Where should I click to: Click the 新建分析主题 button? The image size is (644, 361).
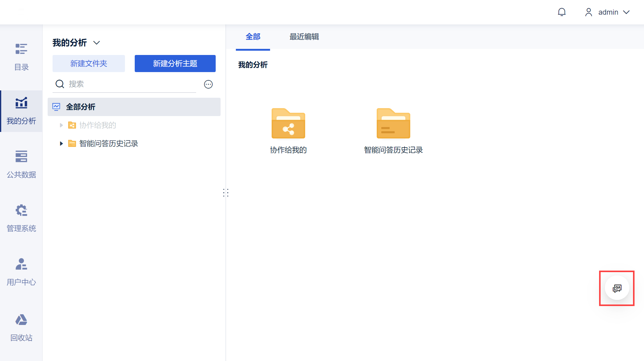[x=175, y=64]
